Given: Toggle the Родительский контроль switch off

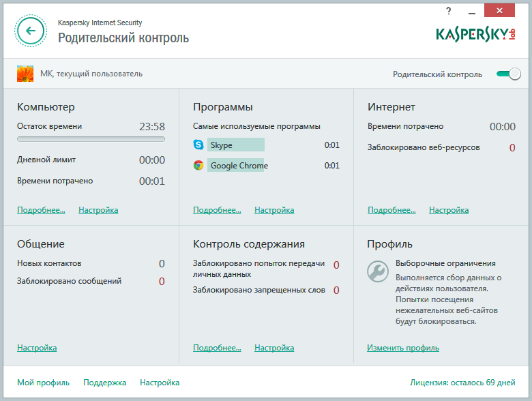Looking at the screenshot, I should [x=509, y=74].
